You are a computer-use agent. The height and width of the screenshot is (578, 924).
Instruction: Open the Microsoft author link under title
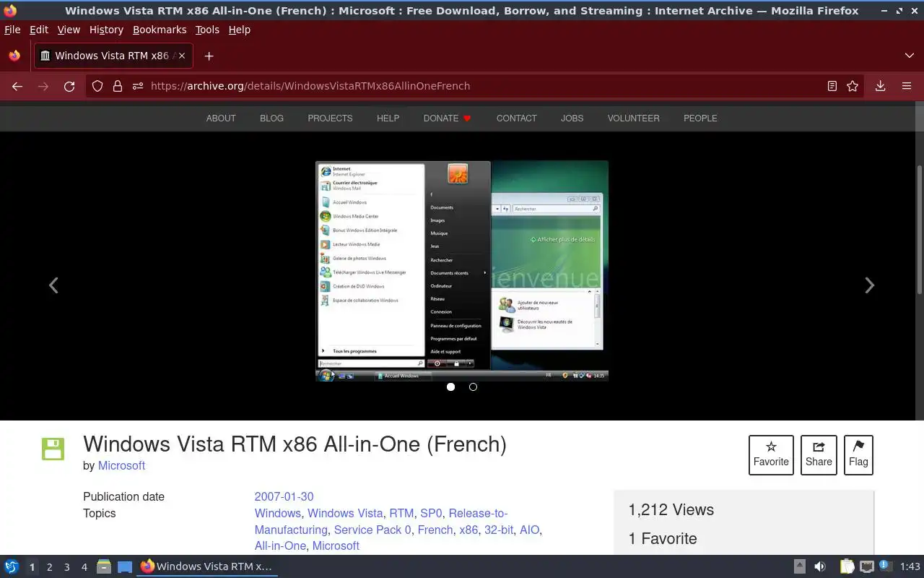coord(121,465)
